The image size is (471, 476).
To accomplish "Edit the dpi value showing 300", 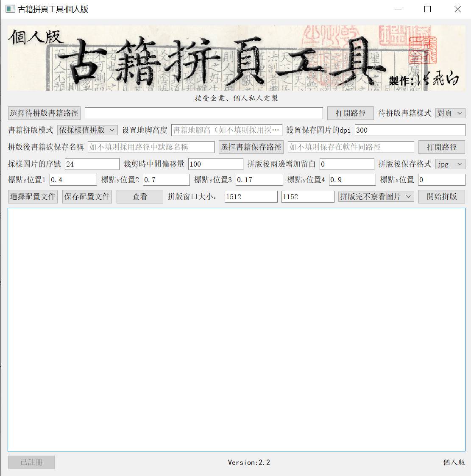I will [410, 130].
